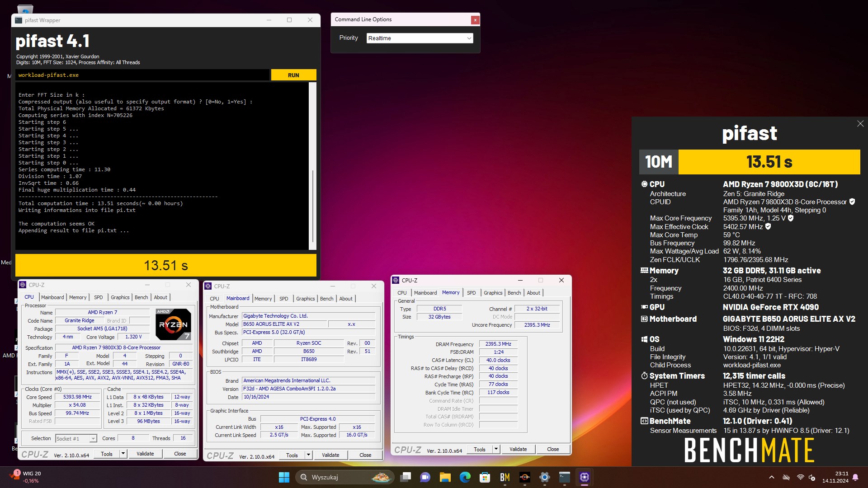Click the CPUID verified shield badge
The height and width of the screenshot is (488, 868).
pos(852,202)
